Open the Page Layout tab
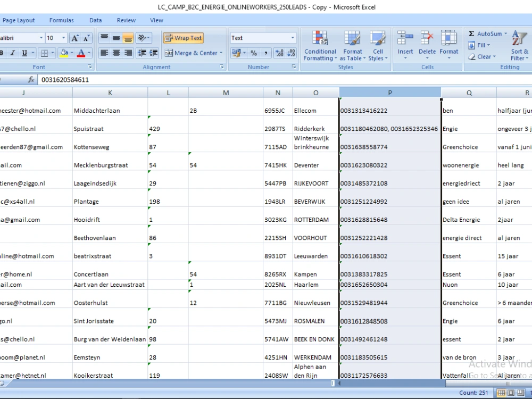The height and width of the screenshot is (399, 532). click(19, 20)
